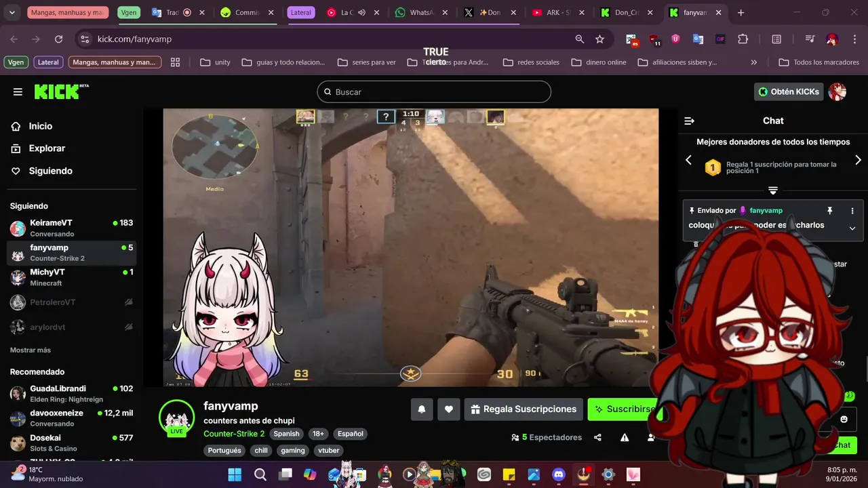Open recommended channel Dosekai

pyautogui.click(x=71, y=443)
